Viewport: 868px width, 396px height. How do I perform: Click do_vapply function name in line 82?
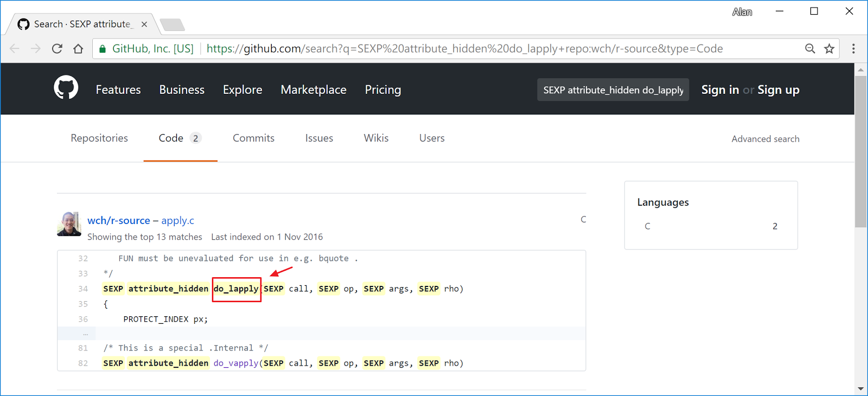[x=236, y=363]
